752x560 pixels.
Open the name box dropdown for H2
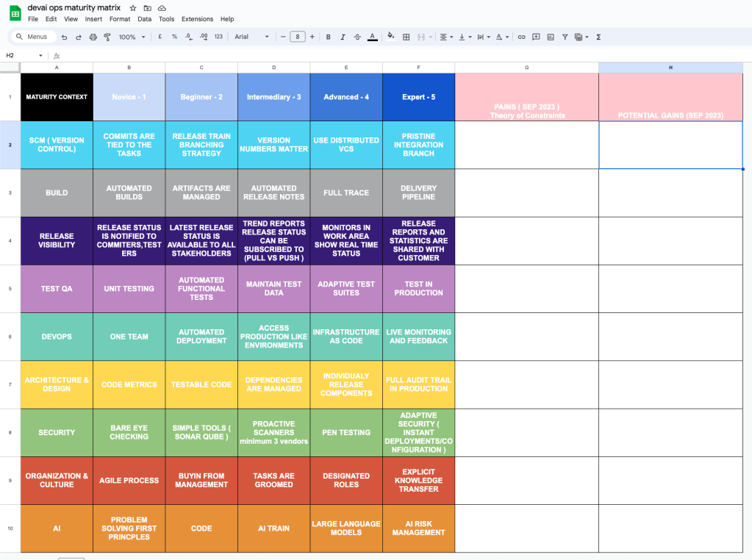(x=40, y=56)
